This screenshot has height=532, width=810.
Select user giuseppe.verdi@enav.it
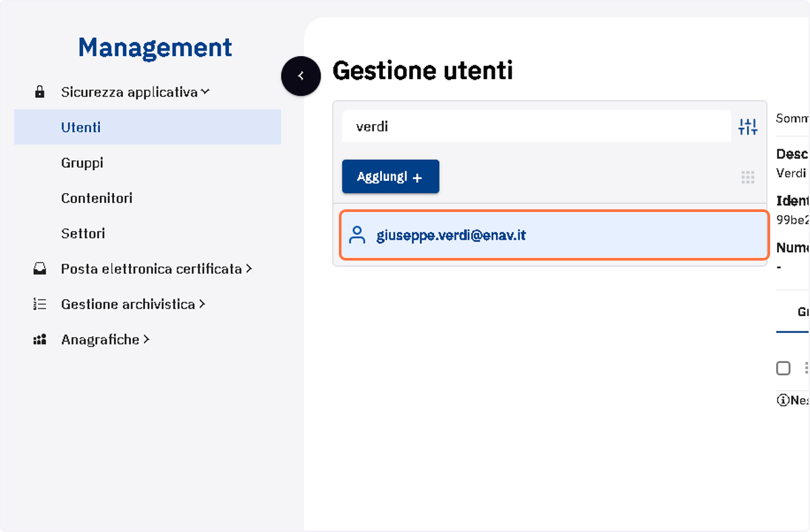click(x=553, y=235)
